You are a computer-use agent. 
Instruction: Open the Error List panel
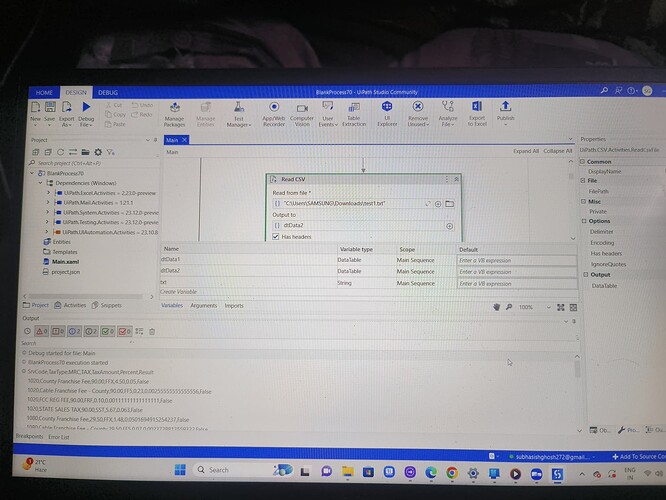(x=59, y=437)
